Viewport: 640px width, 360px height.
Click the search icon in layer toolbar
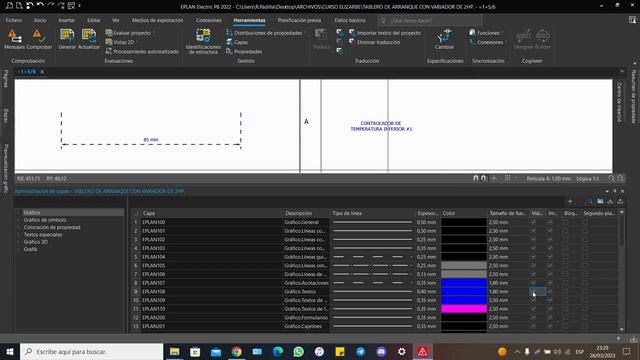pos(590,201)
